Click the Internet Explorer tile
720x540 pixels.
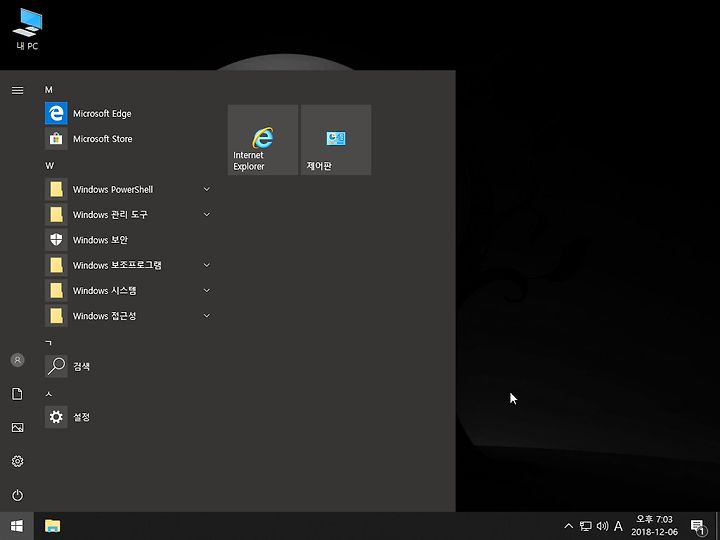pyautogui.click(x=263, y=140)
